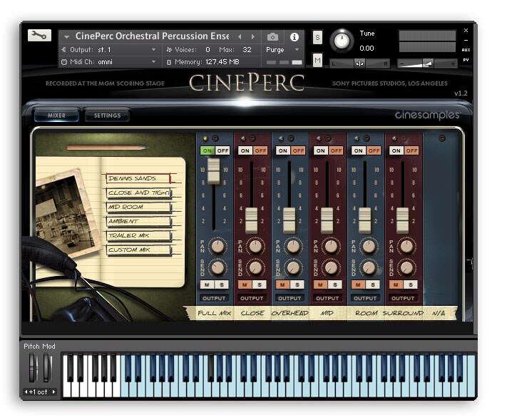
Task: Solo the Room channel
Action: pyautogui.click(x=373, y=285)
